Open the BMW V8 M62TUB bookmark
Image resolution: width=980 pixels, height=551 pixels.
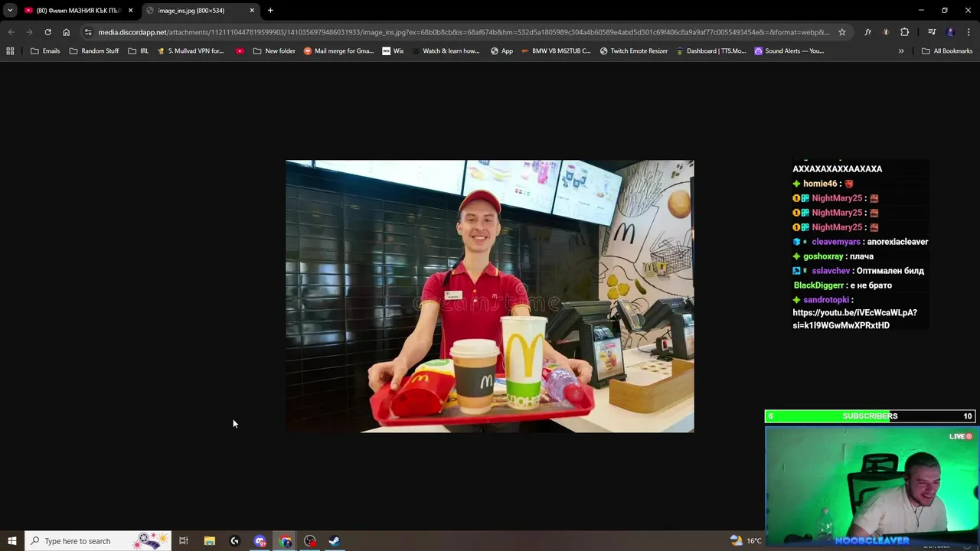point(556,51)
